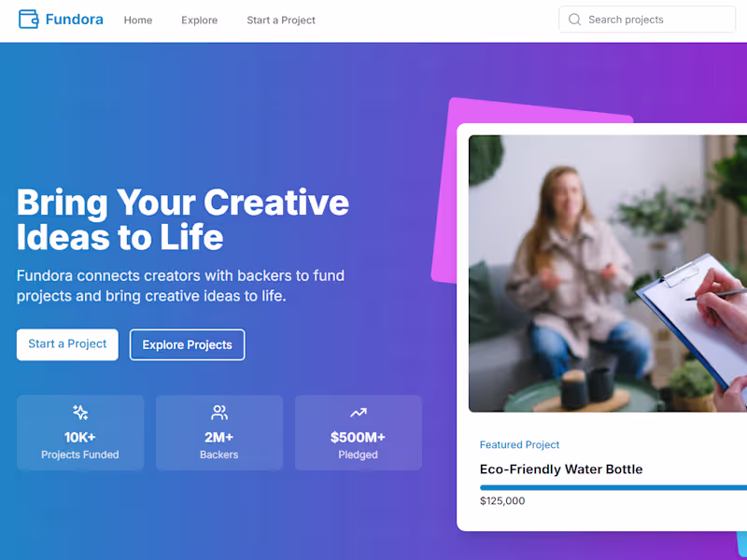Select the Backers stat card
Viewport: 747px width, 560px height.
[219, 432]
